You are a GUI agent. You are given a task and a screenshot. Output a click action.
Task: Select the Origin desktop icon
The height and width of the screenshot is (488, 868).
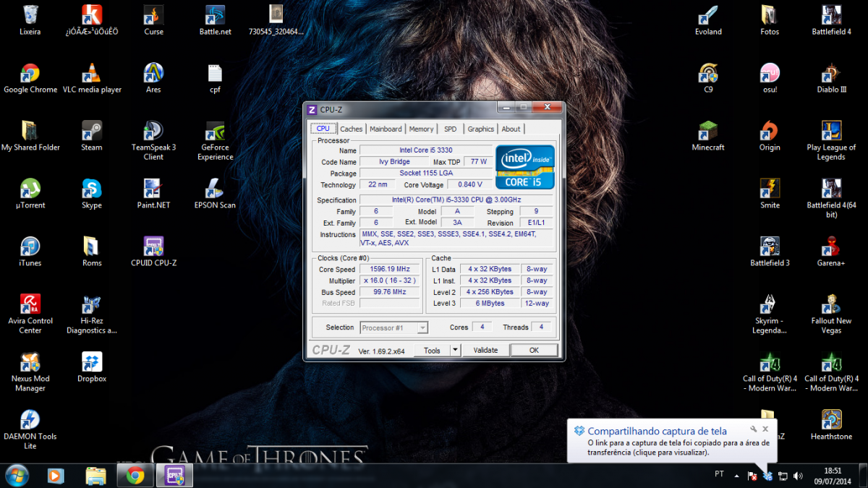[770, 135]
